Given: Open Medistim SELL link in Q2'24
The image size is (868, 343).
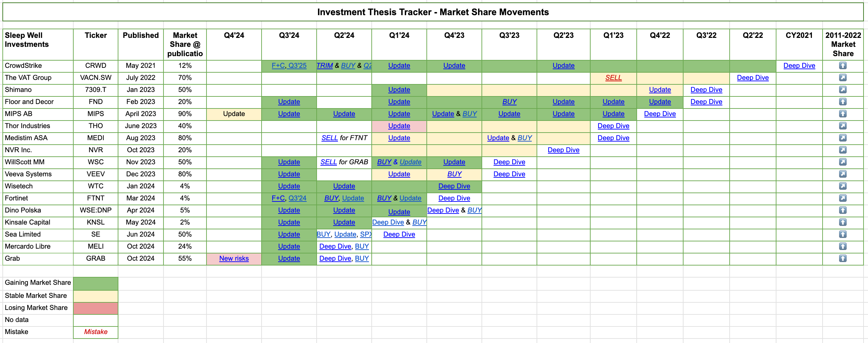Looking at the screenshot, I should pos(329,138).
